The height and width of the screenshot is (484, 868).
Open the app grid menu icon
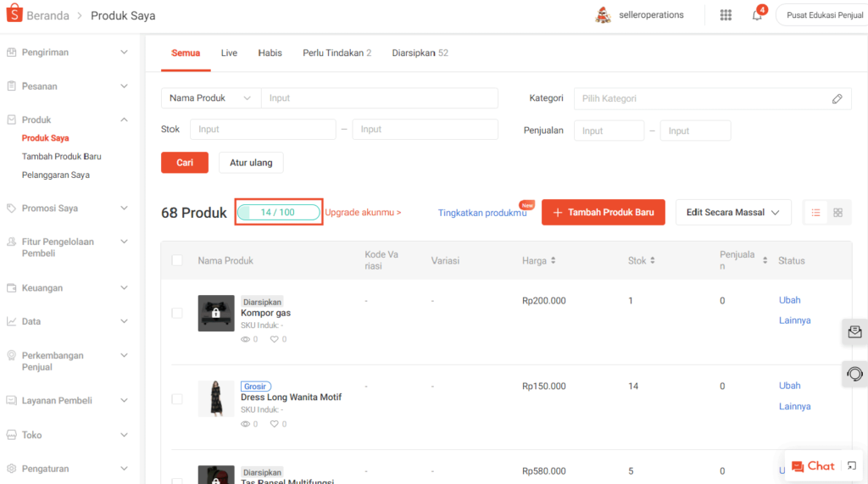point(726,15)
